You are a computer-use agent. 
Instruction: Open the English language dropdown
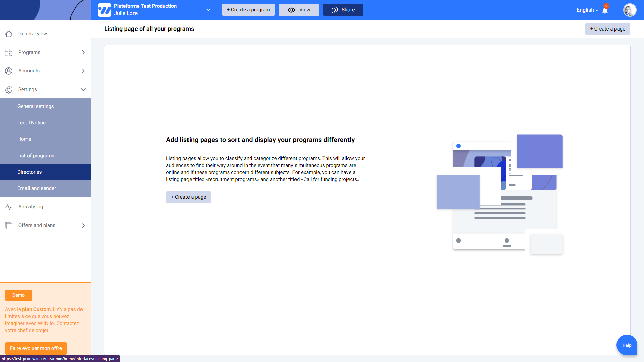pyautogui.click(x=587, y=10)
